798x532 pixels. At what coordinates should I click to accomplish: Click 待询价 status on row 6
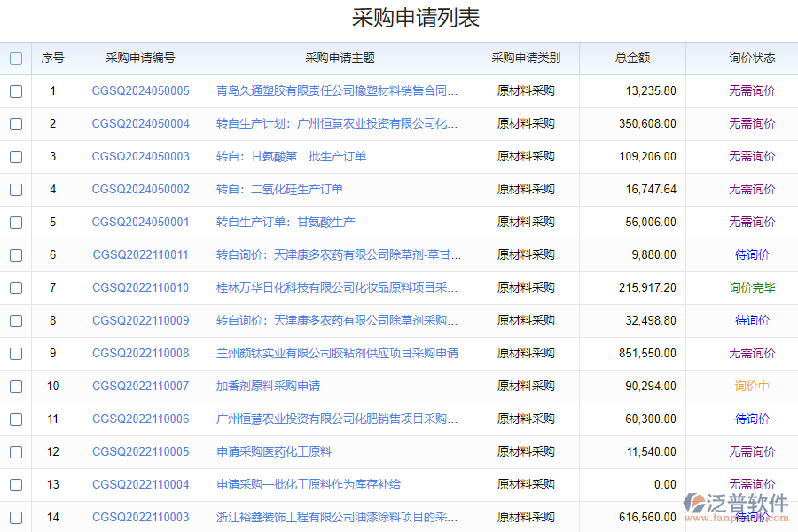click(750, 254)
